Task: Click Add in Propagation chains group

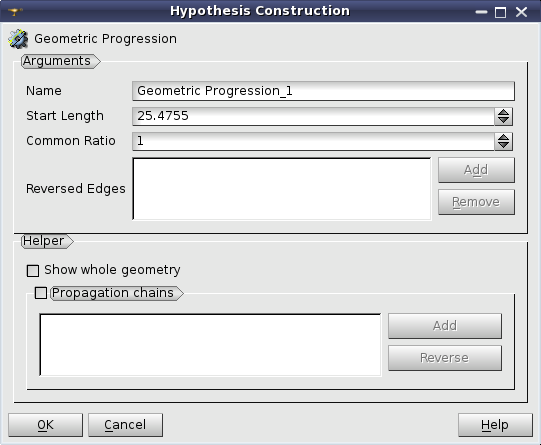Action: (445, 326)
